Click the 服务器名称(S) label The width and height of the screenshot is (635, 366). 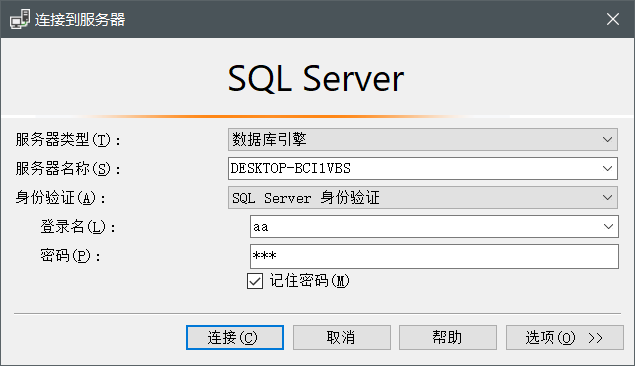click(x=68, y=169)
